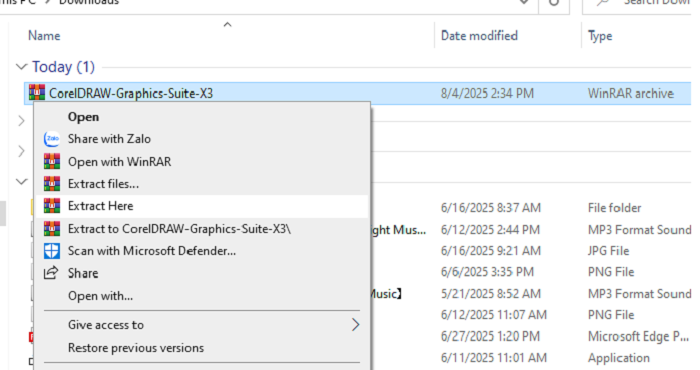Screen dimensions: 700x370
Task: Click the Share arrow icon
Action: [51, 272]
